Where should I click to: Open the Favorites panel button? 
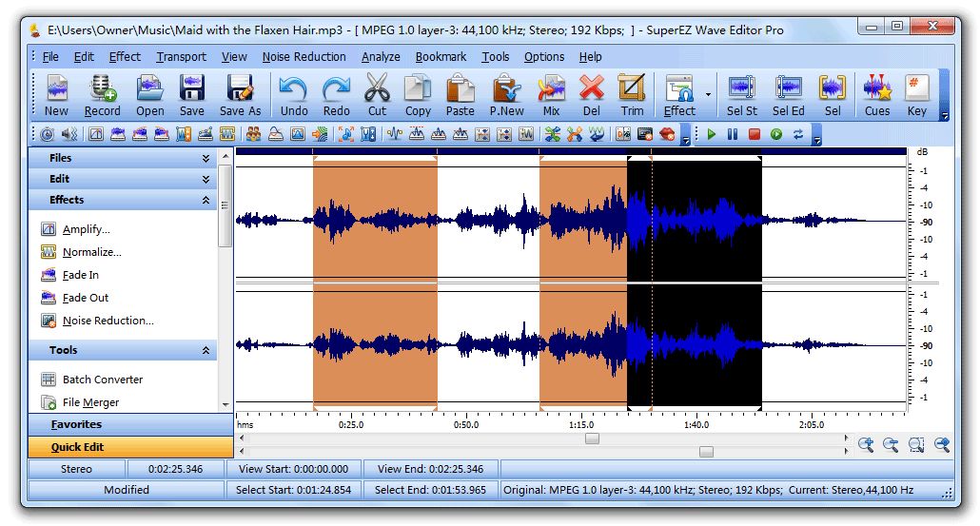coord(76,424)
